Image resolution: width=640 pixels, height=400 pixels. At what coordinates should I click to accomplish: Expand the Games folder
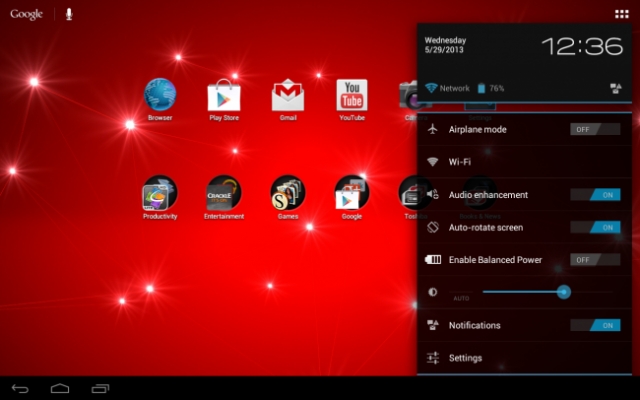click(288, 192)
